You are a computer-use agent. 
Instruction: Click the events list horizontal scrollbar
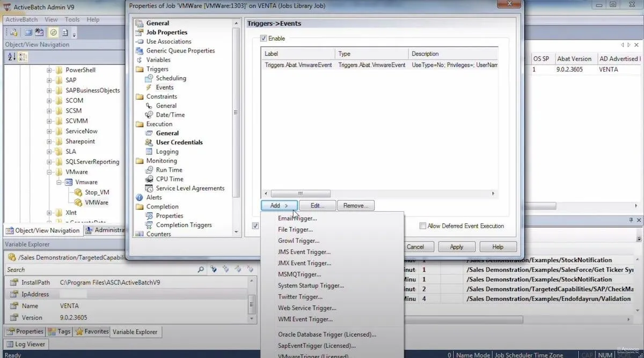pyautogui.click(x=379, y=193)
